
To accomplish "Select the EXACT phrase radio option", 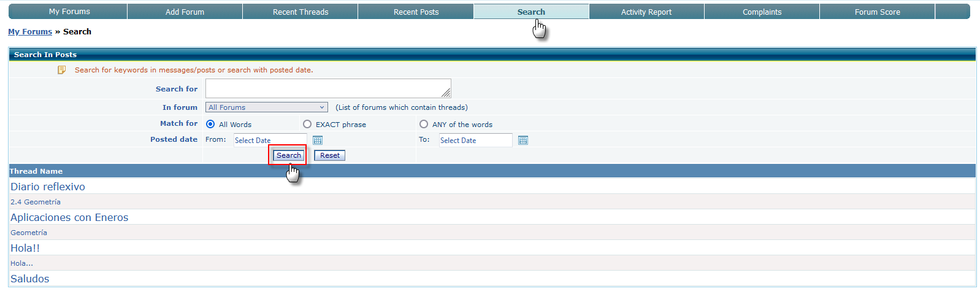I will pos(307,124).
